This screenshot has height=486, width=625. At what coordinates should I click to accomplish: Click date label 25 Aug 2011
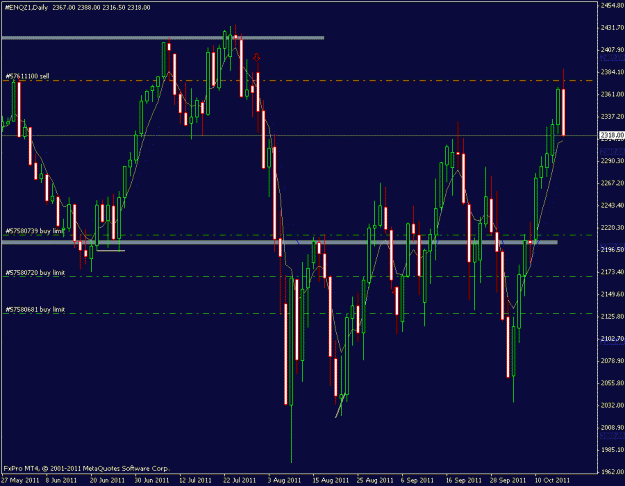(x=375, y=480)
